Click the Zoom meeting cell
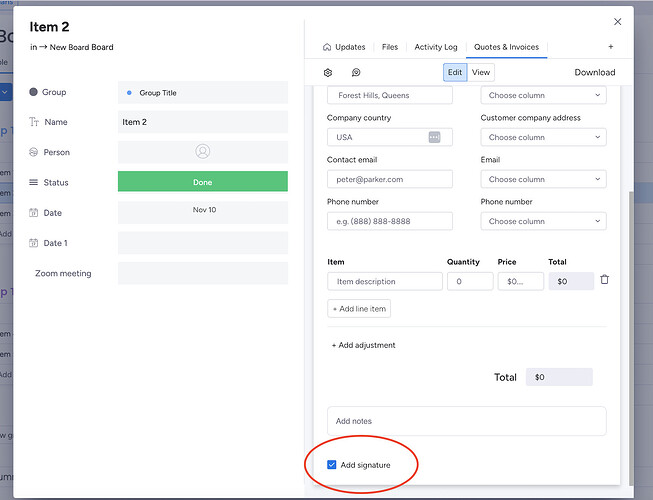 pyautogui.click(x=203, y=273)
